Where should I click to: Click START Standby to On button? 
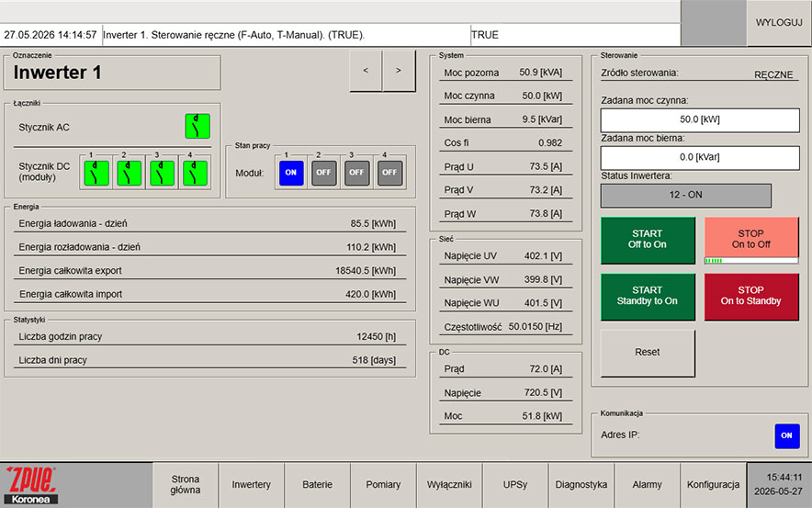click(648, 296)
